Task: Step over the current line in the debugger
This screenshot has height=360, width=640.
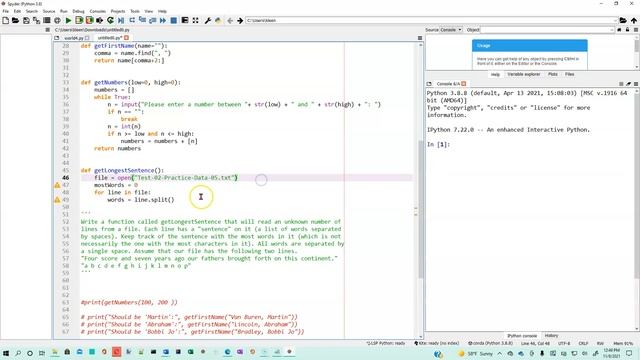Action: tap(132, 20)
